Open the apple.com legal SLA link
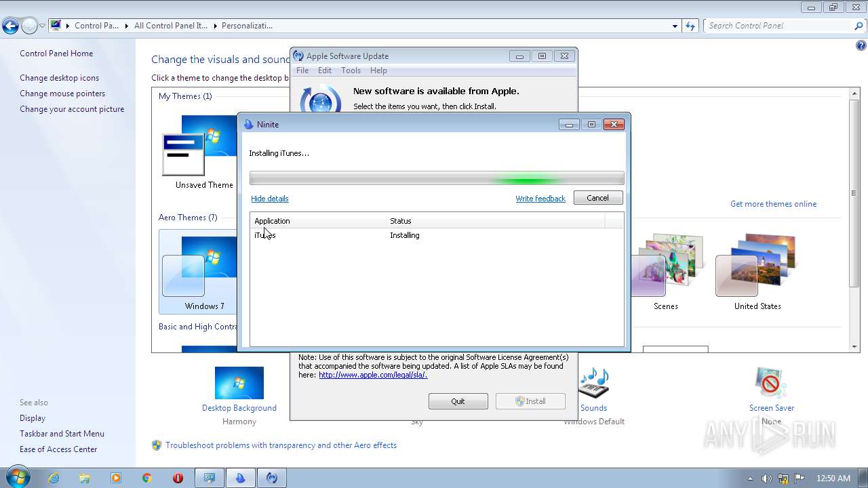 pyautogui.click(x=373, y=375)
